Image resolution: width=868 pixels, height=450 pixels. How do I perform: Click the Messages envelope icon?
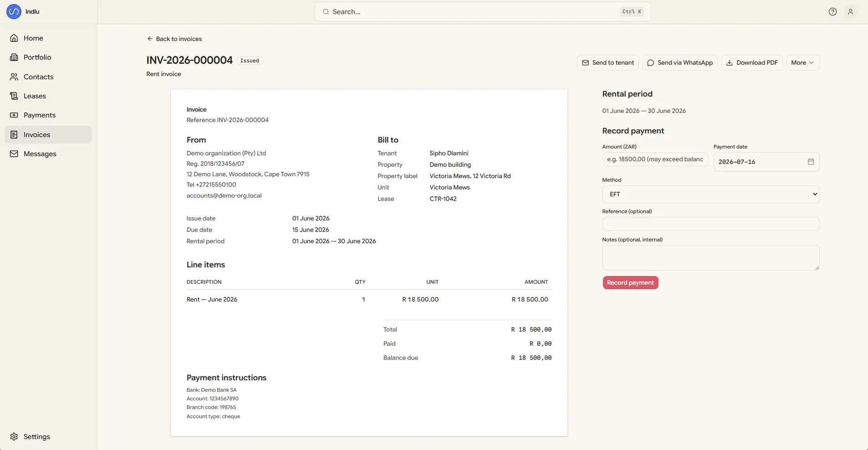pyautogui.click(x=14, y=154)
